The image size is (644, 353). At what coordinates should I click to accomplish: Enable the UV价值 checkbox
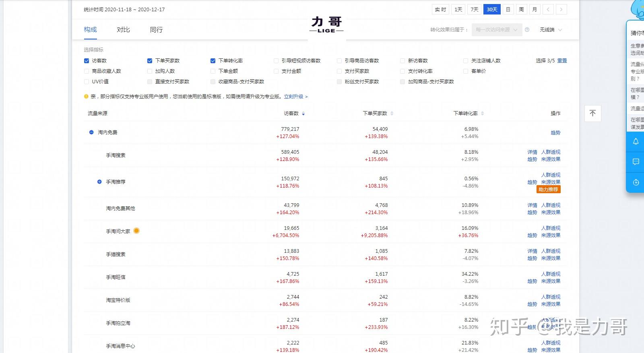(x=86, y=82)
